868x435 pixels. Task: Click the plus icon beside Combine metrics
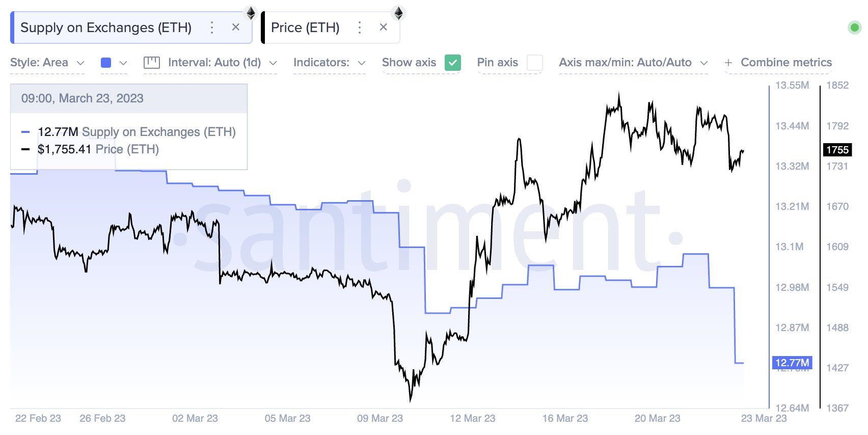(x=728, y=63)
